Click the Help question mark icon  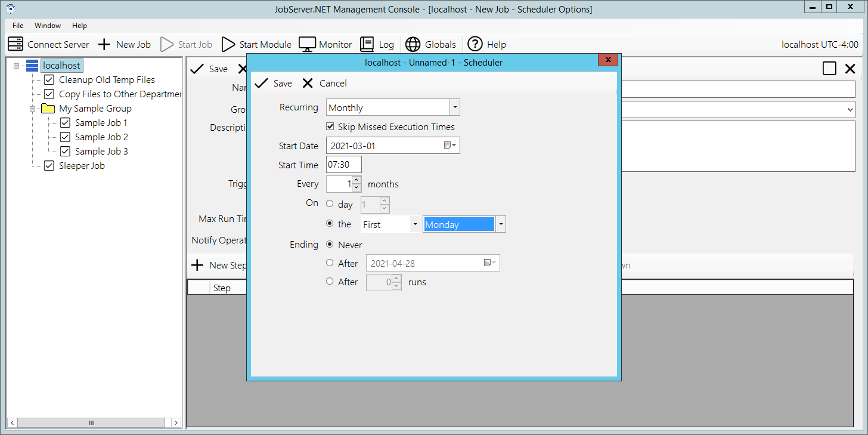coord(475,44)
